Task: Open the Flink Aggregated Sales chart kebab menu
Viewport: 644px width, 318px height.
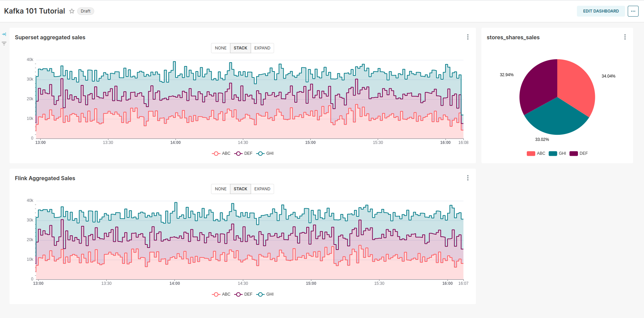Action: pyautogui.click(x=468, y=178)
